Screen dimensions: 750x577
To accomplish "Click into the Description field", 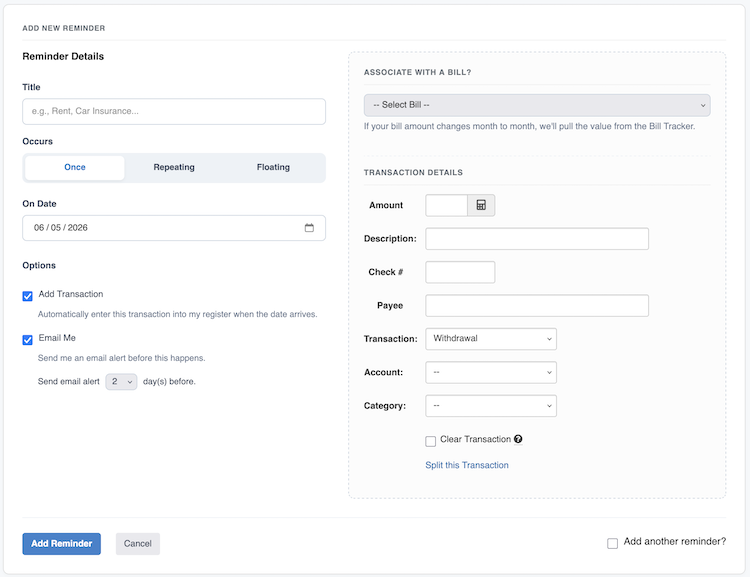I will click(x=537, y=239).
